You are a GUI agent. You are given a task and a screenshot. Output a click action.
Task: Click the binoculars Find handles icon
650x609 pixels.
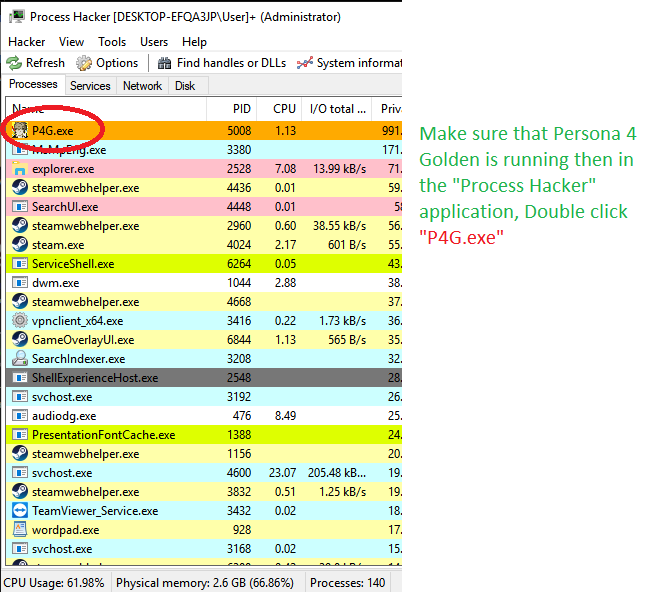click(x=164, y=63)
